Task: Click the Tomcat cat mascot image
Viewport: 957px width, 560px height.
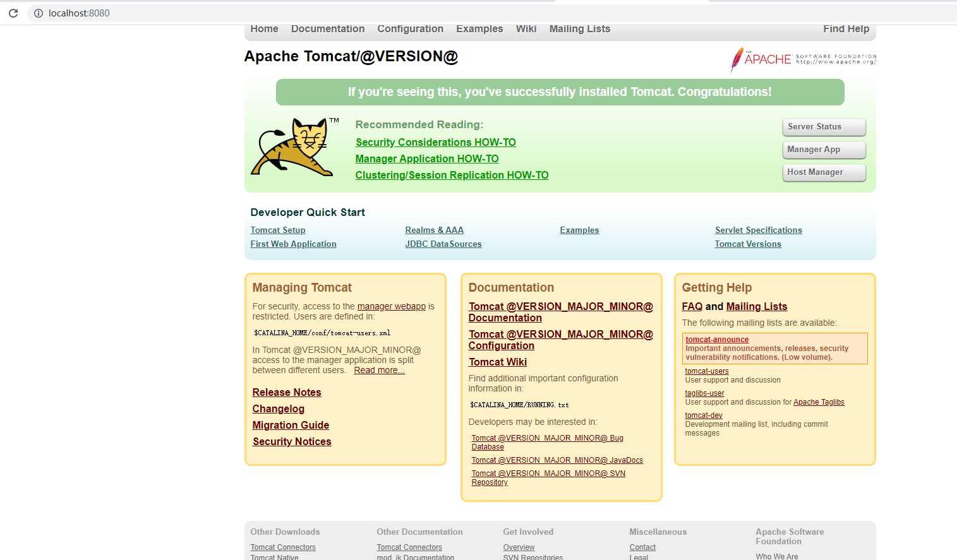Action: click(x=295, y=147)
